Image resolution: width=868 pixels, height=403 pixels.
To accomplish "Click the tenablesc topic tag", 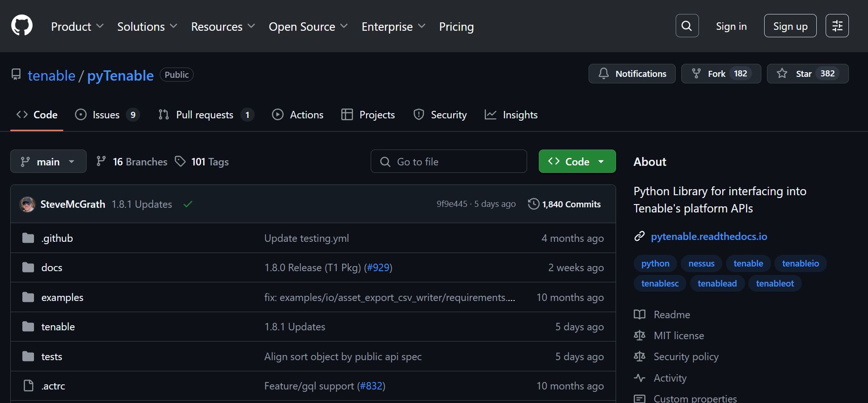I will [660, 283].
